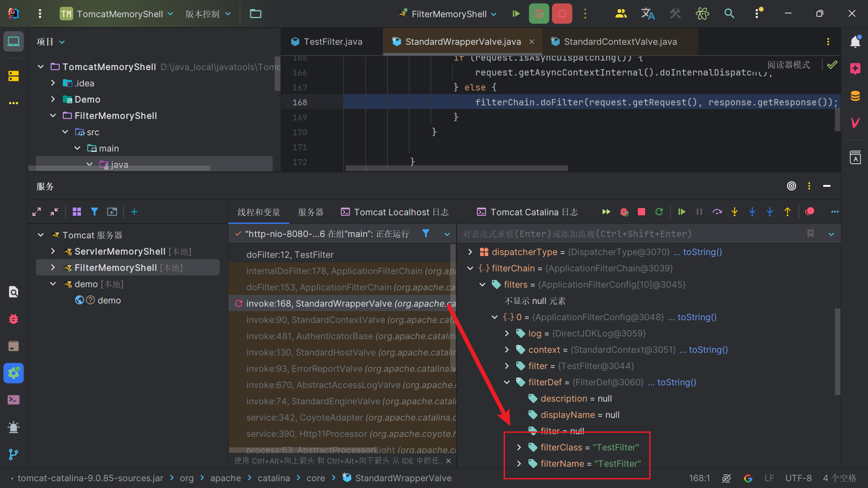Screen dimensions: 868x488
Task: Click the thread filter funnel icon
Action: tap(425, 233)
